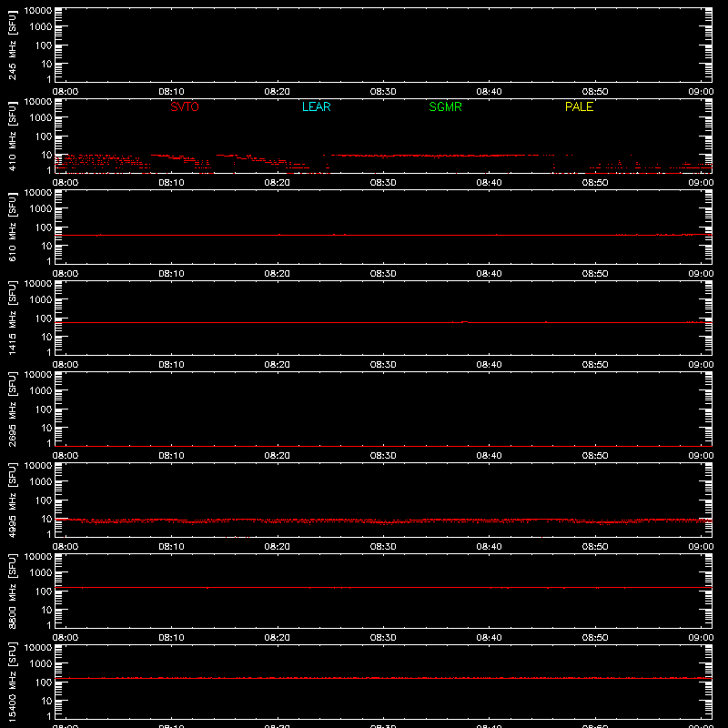Image resolution: width=728 pixels, height=728 pixels.
Task: Click the yellow PALE station label
Action: tap(579, 106)
